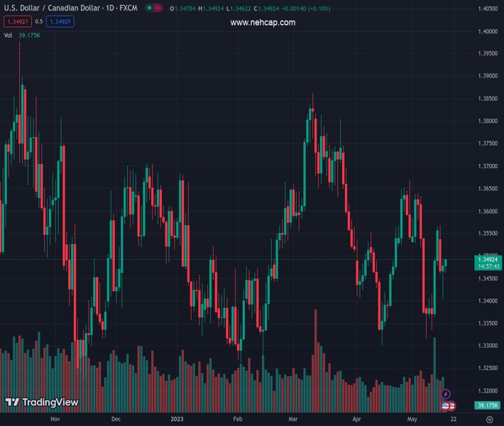Click the 22 date label on time axis
504x426 pixels.
pyautogui.click(x=452, y=420)
